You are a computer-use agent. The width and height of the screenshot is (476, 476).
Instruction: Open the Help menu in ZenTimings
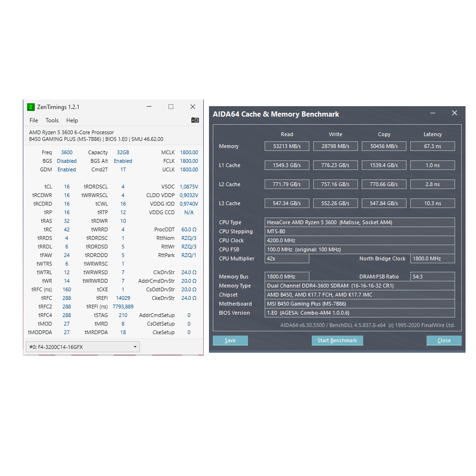[x=72, y=120]
